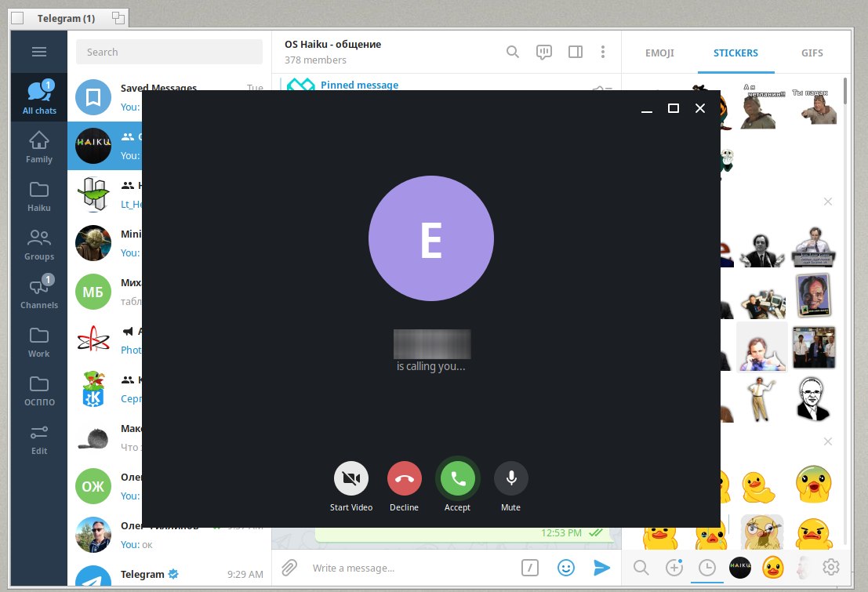Toggle the emoji smiley panel
Image resolution: width=868 pixels, height=592 pixels.
[566, 568]
